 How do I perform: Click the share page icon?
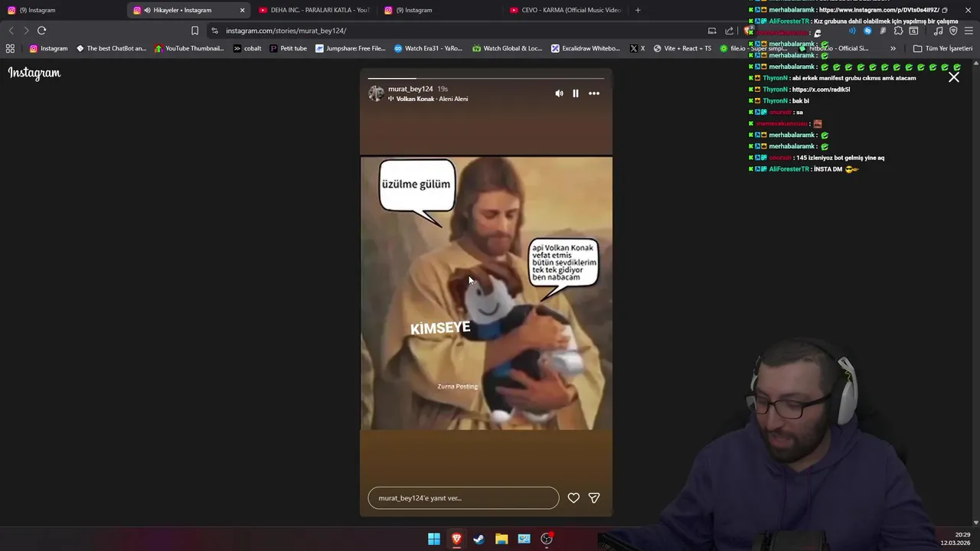tap(729, 31)
